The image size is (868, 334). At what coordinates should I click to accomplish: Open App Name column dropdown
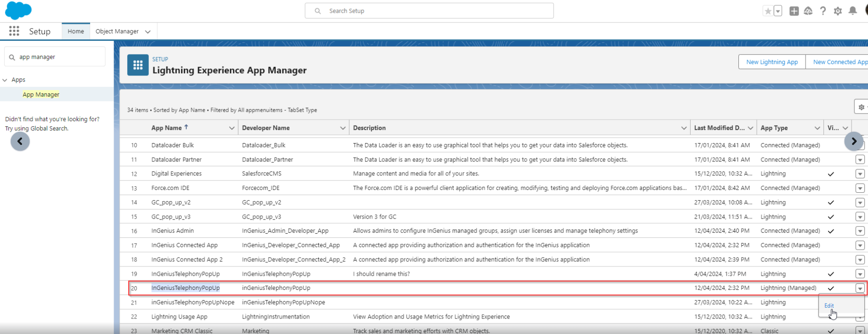[231, 128]
